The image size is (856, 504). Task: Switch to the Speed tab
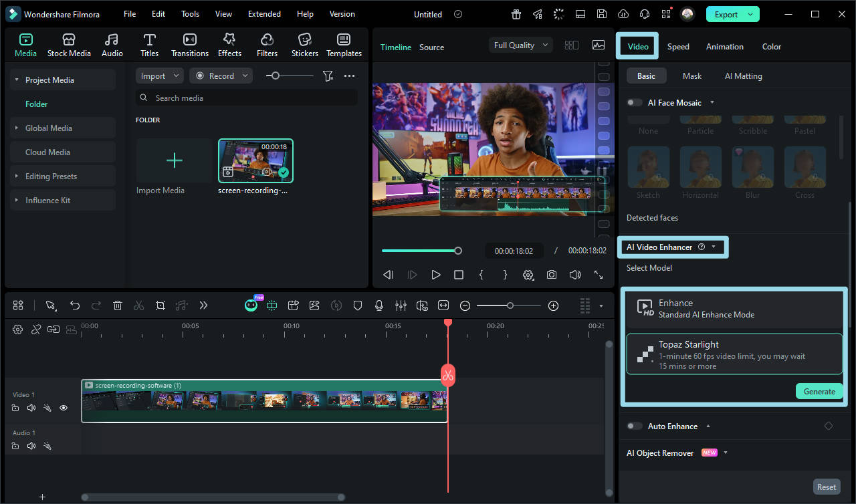pyautogui.click(x=678, y=47)
